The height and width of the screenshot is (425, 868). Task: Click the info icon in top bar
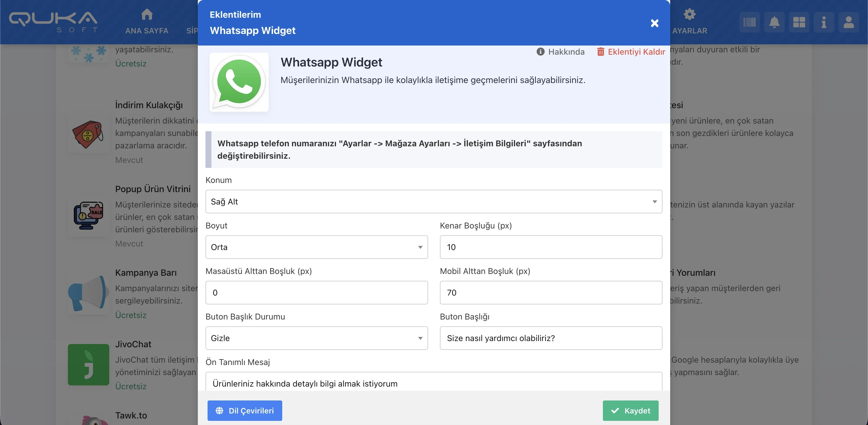[823, 22]
